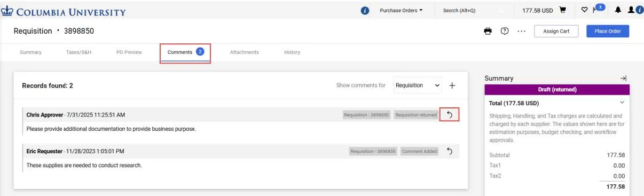Click the search magnifier icon

pyautogui.click(x=500, y=11)
